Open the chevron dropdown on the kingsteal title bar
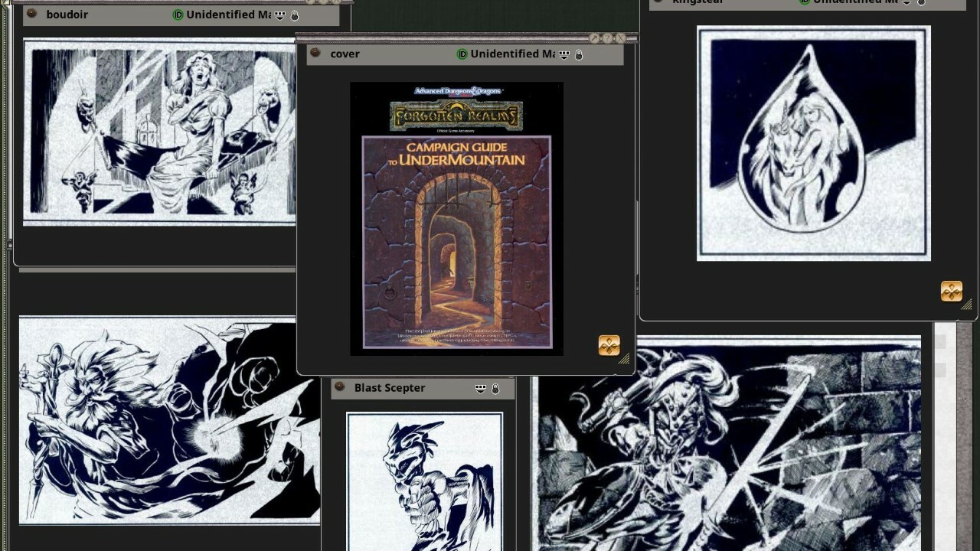This screenshot has height=551, width=980. click(906, 2)
